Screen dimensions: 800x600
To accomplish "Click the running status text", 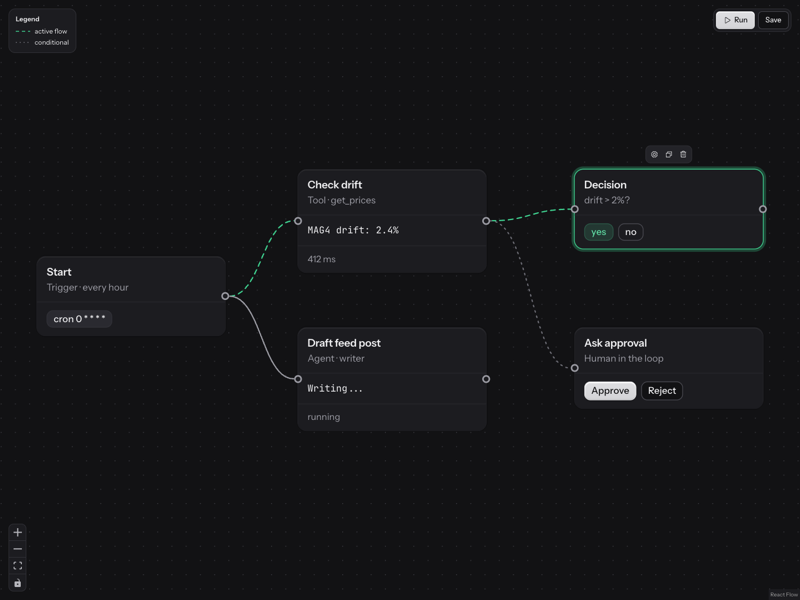I will point(323,417).
